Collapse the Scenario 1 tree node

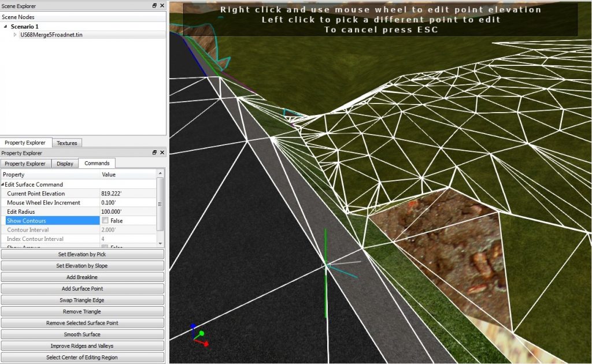(x=6, y=25)
